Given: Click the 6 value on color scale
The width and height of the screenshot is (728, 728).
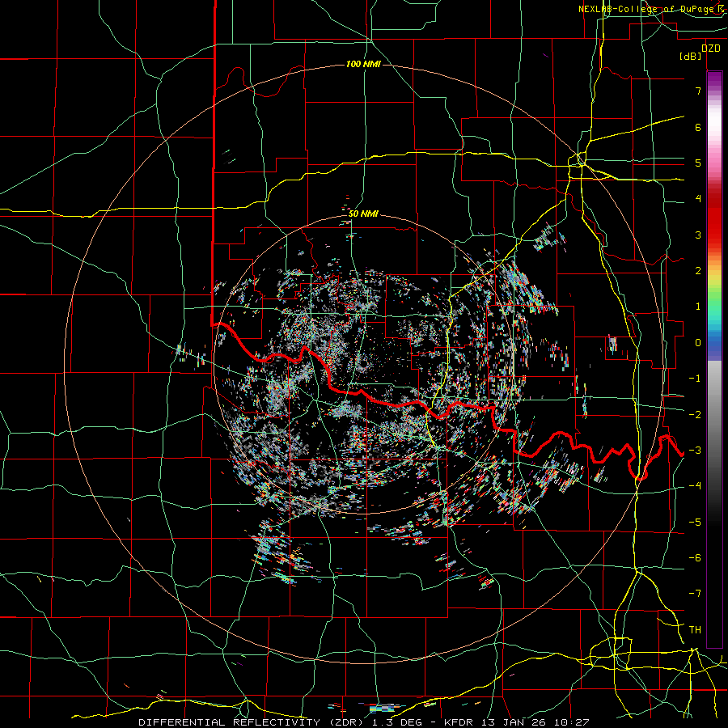Looking at the screenshot, I should [698, 127].
